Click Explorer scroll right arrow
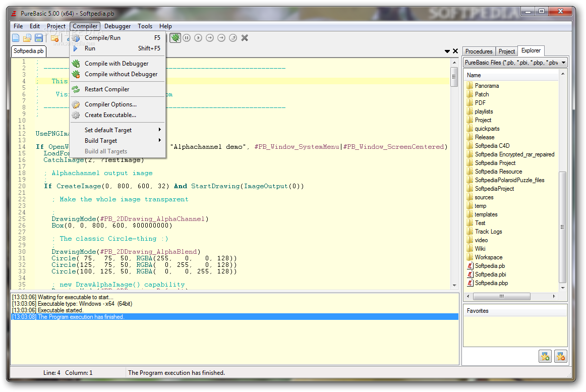This screenshot has height=392, width=586. (x=554, y=296)
